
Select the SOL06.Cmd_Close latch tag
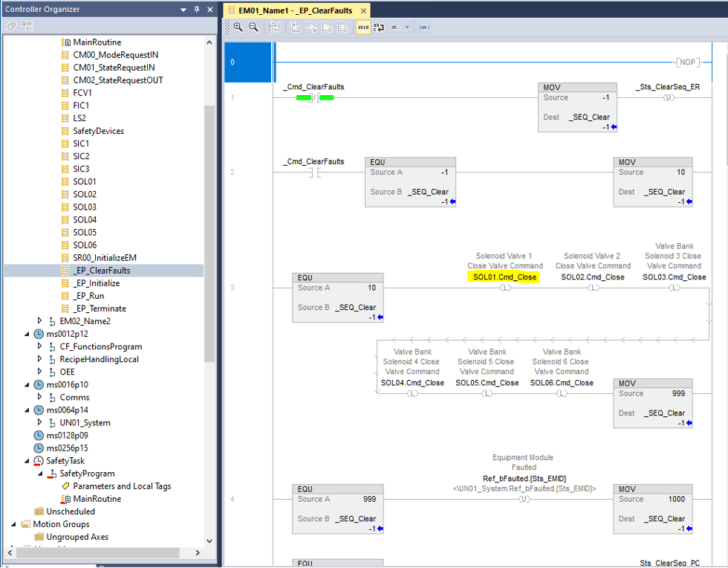[x=562, y=383]
